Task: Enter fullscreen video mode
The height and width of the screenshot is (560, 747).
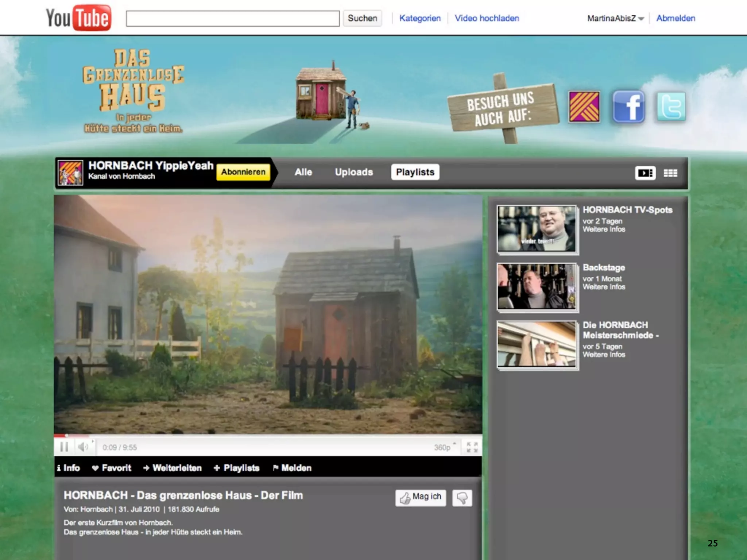Action: (472, 447)
